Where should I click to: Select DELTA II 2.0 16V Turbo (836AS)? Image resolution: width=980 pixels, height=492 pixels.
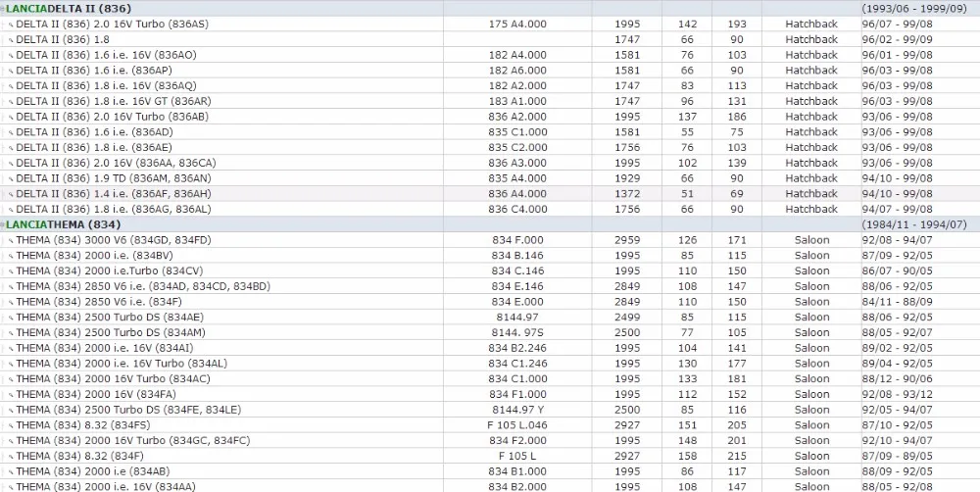pos(113,24)
